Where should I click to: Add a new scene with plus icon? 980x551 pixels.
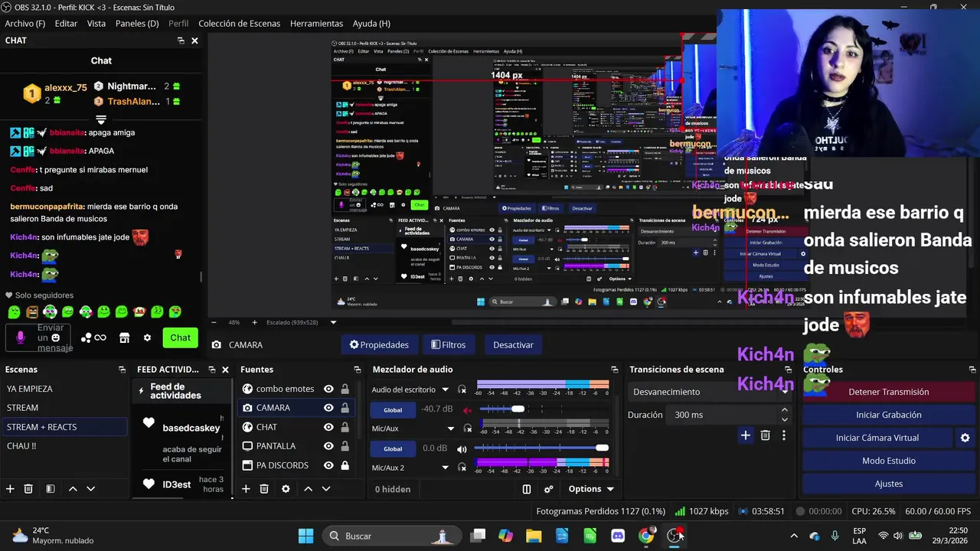click(x=10, y=488)
